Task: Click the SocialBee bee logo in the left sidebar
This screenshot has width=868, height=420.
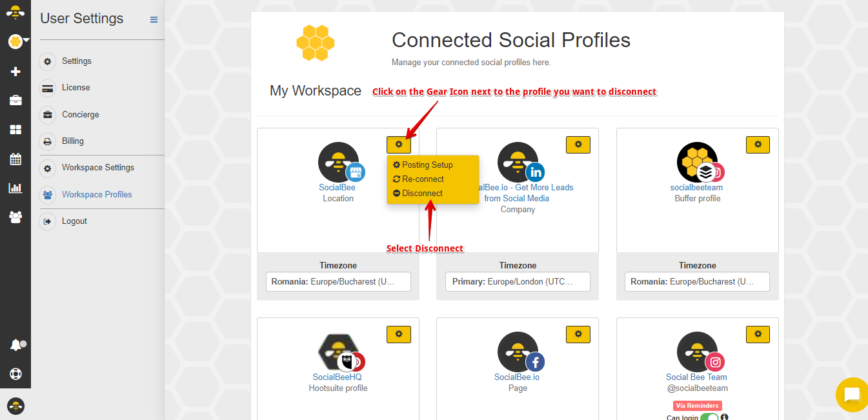Action: tap(15, 12)
